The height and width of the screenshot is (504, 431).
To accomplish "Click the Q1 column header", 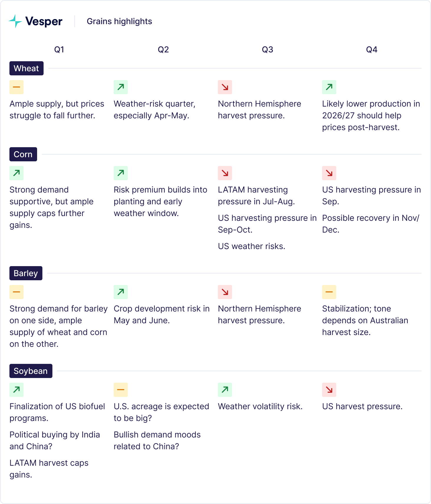I will coord(59,49).
